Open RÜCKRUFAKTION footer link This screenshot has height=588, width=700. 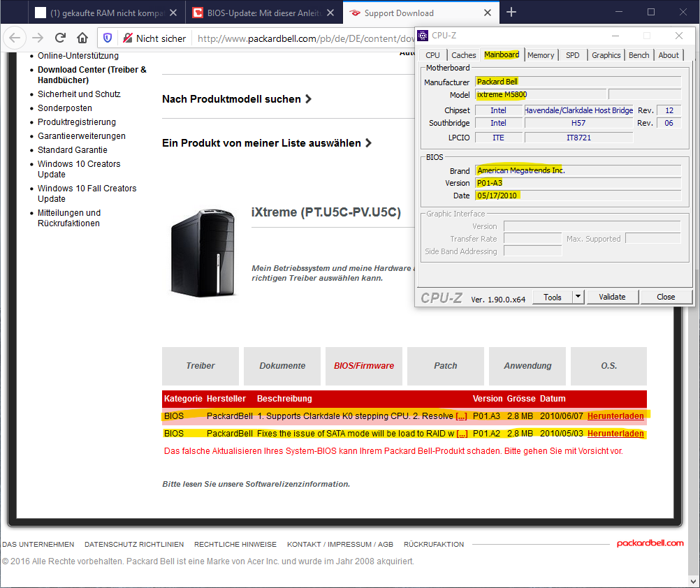[433, 544]
